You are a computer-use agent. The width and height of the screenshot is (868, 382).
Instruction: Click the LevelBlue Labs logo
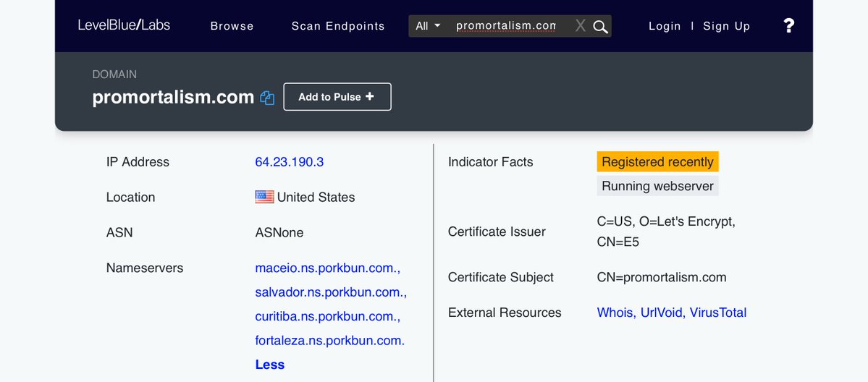(x=124, y=25)
